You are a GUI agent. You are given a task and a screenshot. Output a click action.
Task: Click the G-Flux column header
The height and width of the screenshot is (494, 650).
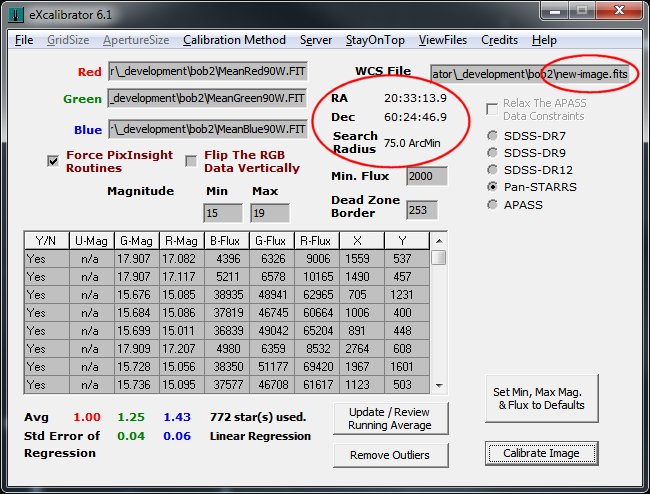[x=272, y=241]
